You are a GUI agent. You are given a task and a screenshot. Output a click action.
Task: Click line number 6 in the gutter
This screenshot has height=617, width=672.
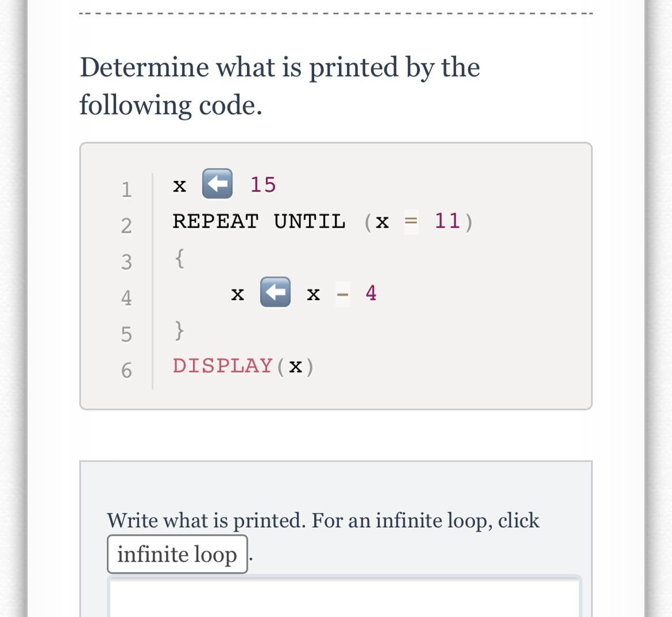coord(126,370)
